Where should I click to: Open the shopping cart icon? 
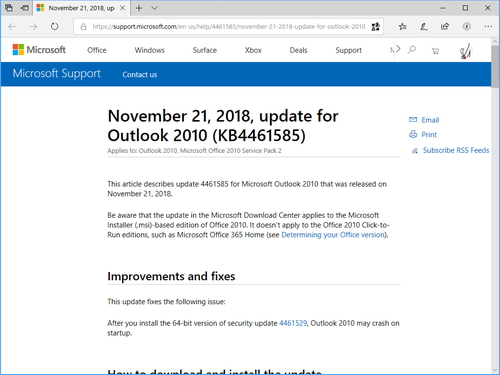pyautogui.click(x=435, y=51)
